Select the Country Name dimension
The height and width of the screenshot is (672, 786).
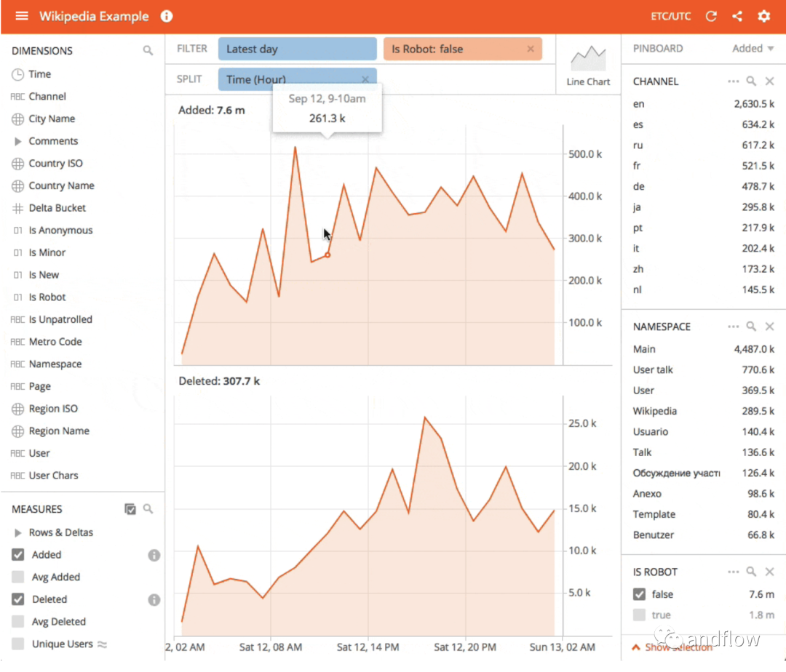62,185
